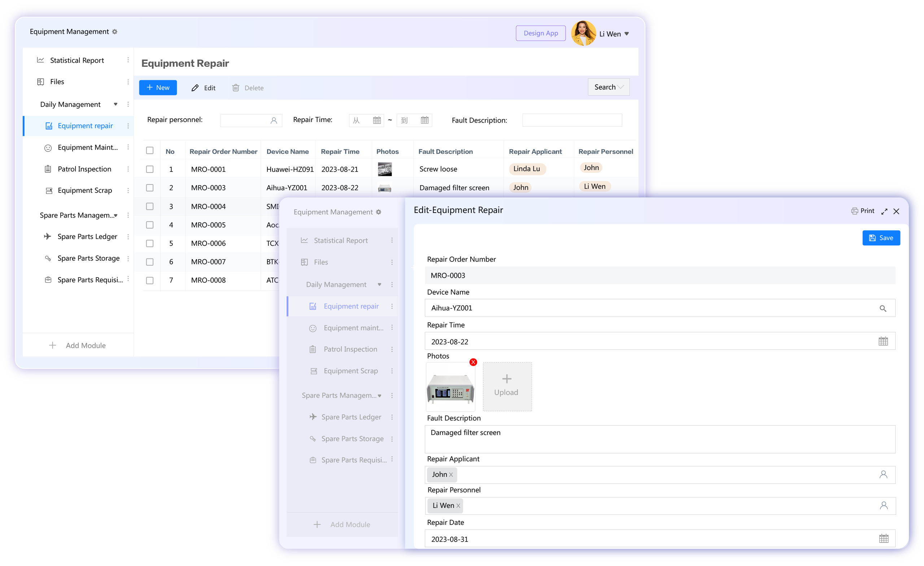Collapse Spare Parts Managem... group arrow
Image resolution: width=924 pixels, height=566 pixels.
[x=115, y=215]
